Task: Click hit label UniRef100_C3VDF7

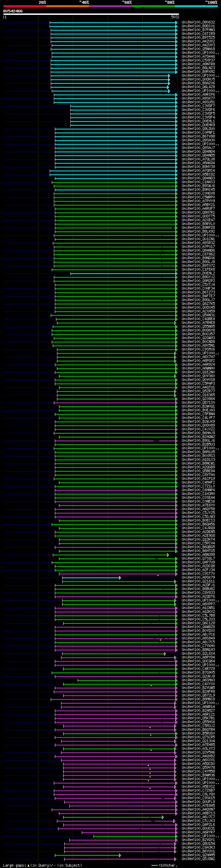Action: pyautogui.click(x=198, y=106)
